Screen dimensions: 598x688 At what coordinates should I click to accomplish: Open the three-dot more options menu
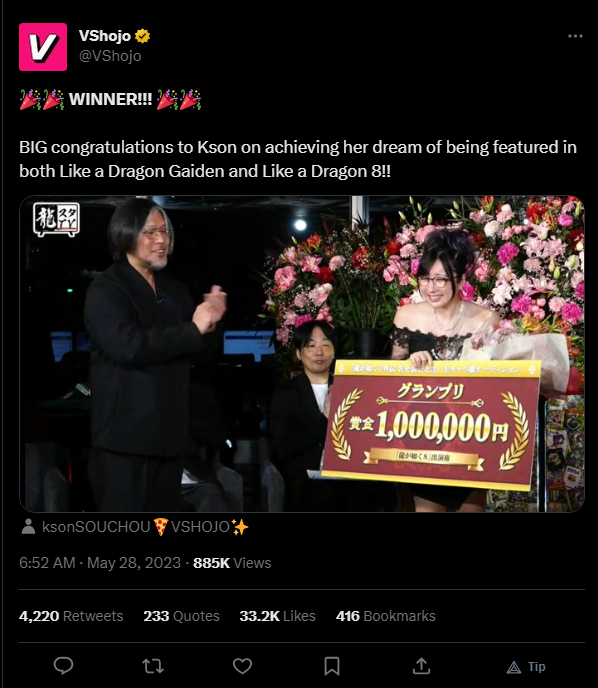click(575, 36)
